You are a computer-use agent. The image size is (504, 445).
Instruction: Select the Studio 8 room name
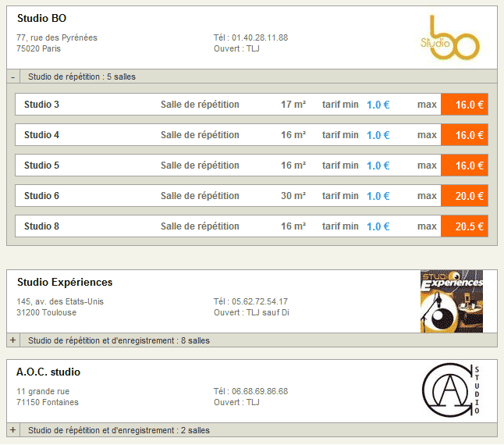42,226
